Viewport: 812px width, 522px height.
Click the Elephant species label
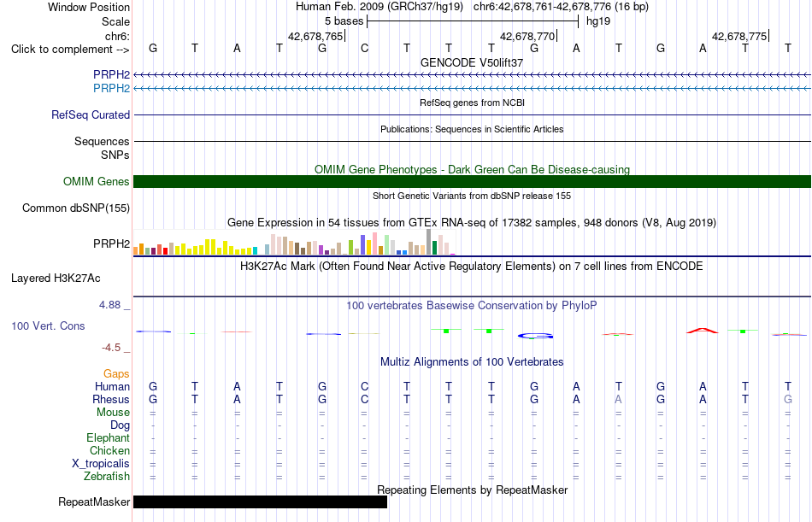109,438
